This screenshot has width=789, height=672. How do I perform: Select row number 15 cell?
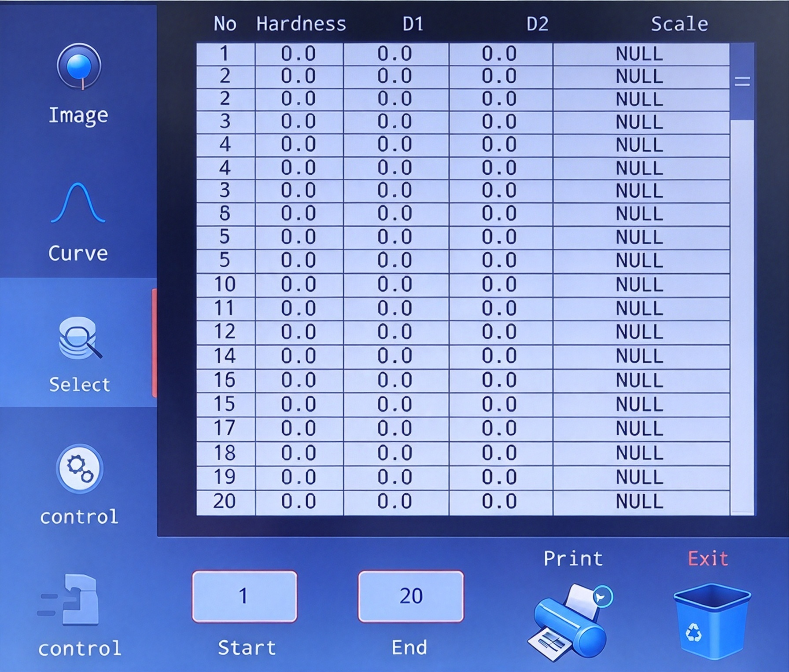(x=225, y=404)
